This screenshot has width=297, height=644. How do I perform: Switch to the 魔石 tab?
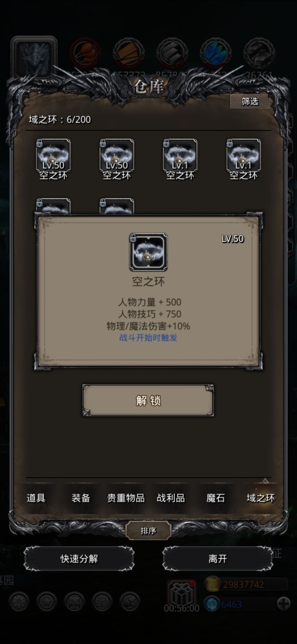(x=215, y=498)
